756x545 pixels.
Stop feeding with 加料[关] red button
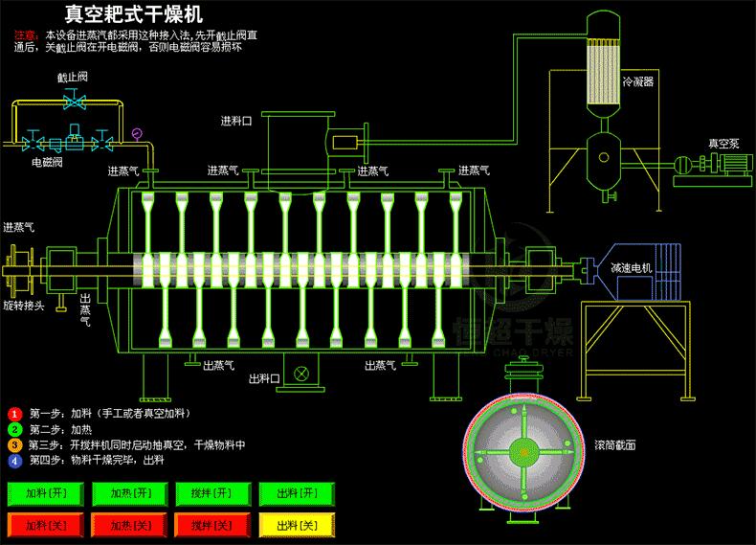[46, 525]
